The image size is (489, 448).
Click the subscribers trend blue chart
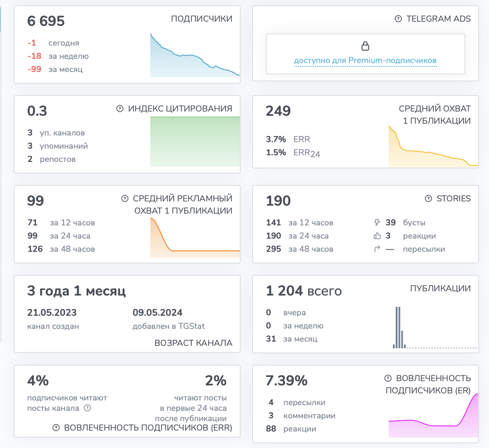pyautogui.click(x=195, y=55)
